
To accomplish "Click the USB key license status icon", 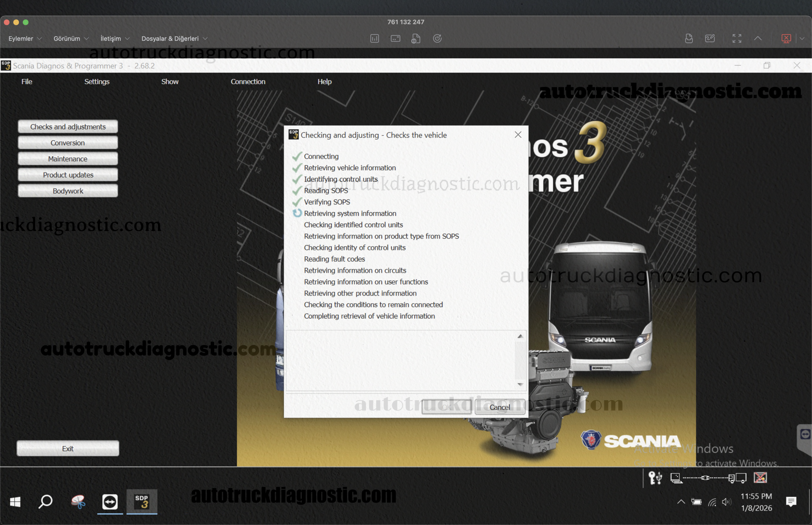I will click(x=655, y=477).
